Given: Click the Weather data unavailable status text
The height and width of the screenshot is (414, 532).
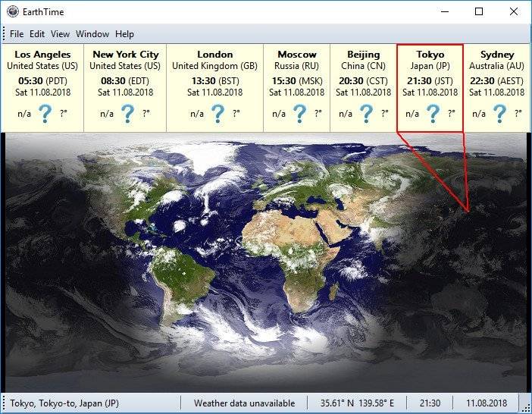Looking at the screenshot, I should pos(244,403).
